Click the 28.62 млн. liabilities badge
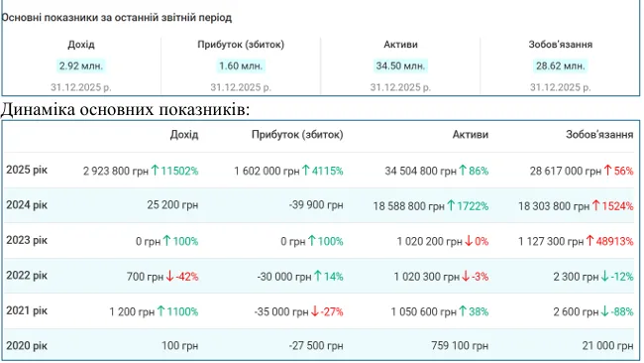This screenshot has width=644, height=363. pos(560,65)
